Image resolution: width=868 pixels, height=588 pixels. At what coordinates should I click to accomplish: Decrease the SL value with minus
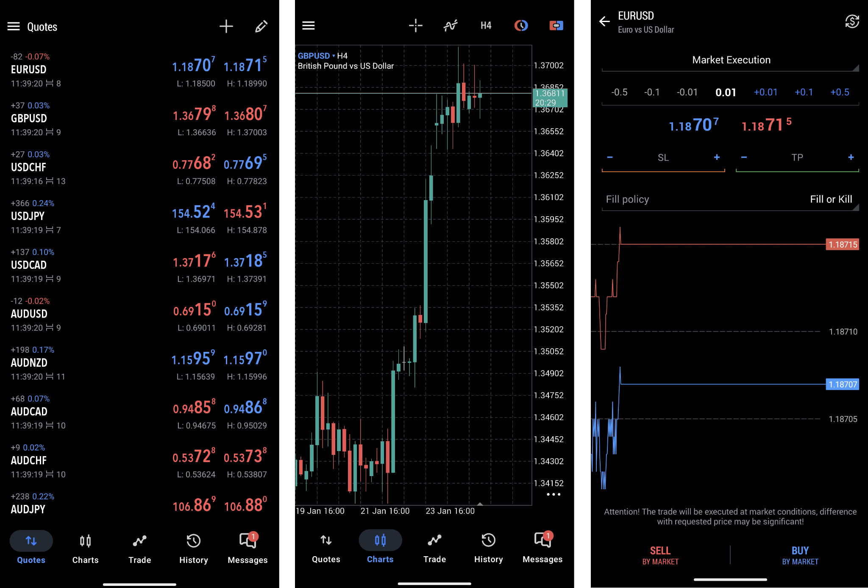(x=610, y=157)
